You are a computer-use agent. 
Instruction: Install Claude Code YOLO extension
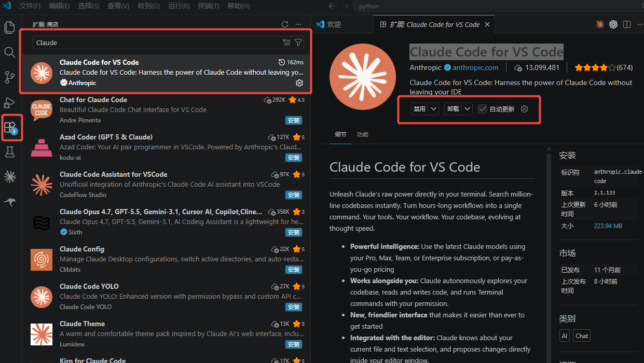[x=294, y=307]
